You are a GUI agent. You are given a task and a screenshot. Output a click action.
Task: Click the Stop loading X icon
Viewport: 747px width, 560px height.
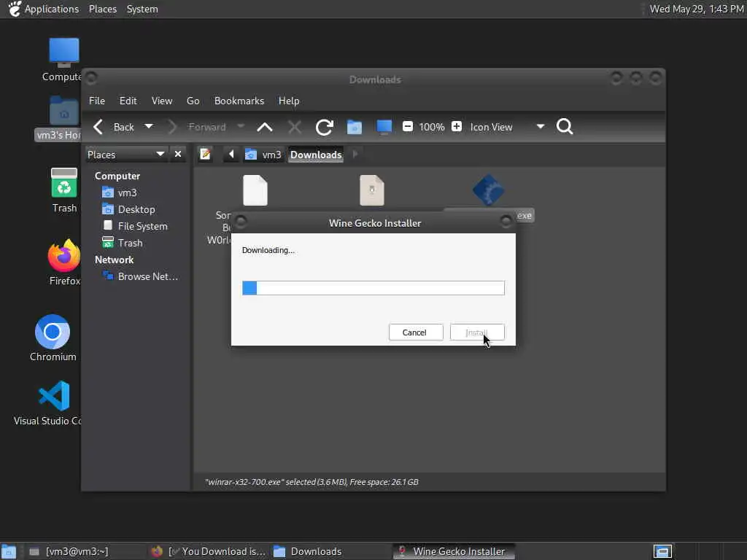pyautogui.click(x=295, y=127)
